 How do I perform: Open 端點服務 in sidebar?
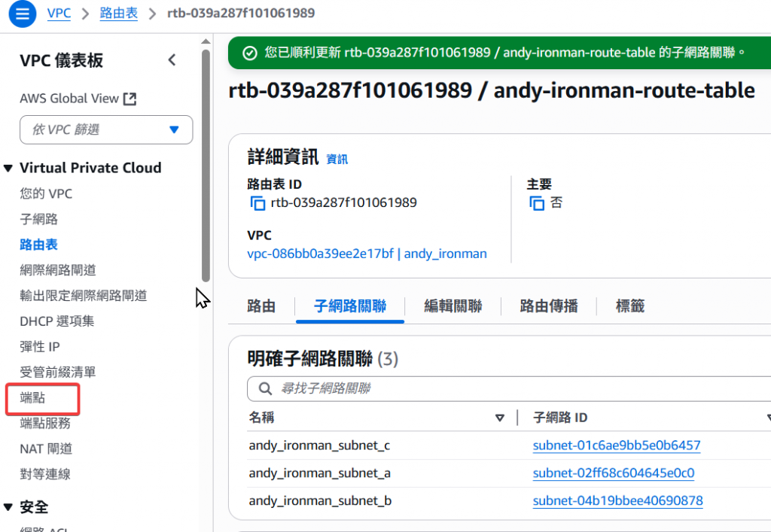[x=45, y=424]
